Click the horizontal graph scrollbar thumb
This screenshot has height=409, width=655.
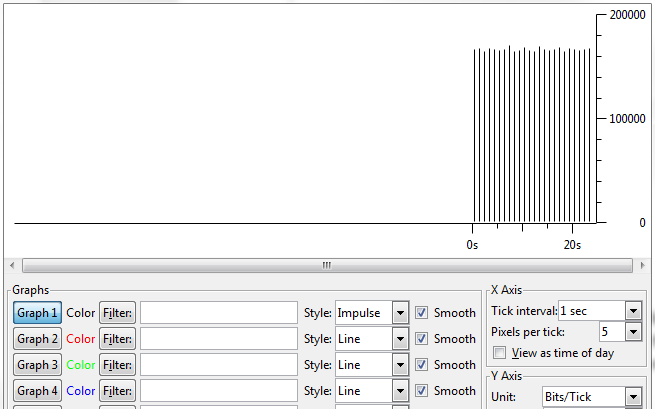point(327,265)
